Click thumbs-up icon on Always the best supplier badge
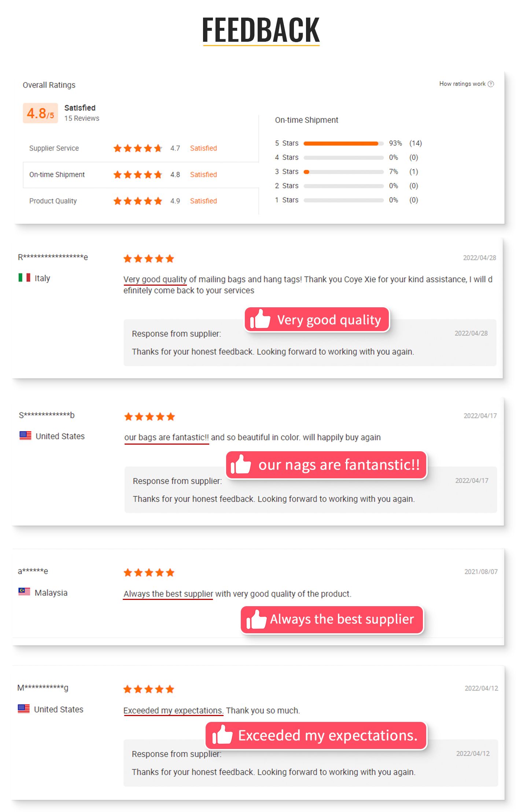The height and width of the screenshot is (812, 516). (256, 620)
